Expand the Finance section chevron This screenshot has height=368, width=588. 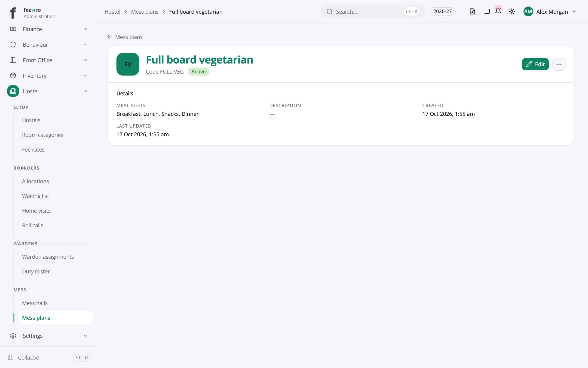tap(85, 29)
